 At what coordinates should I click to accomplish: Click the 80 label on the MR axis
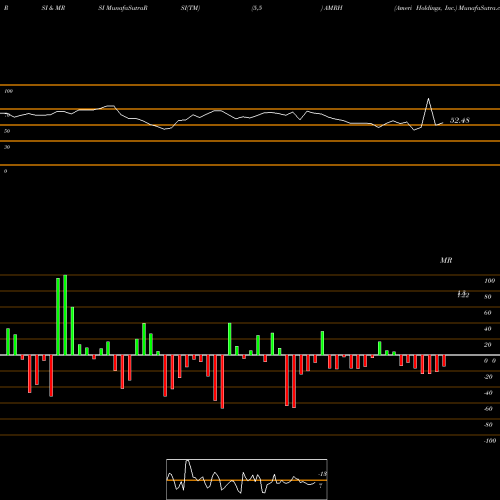click(488, 297)
